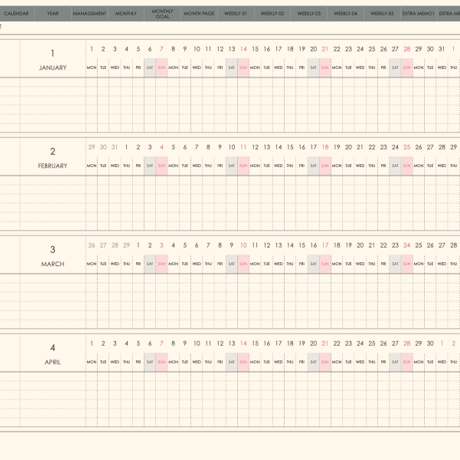
Task: Click month number 3 above MARCH
Action: coord(53,249)
